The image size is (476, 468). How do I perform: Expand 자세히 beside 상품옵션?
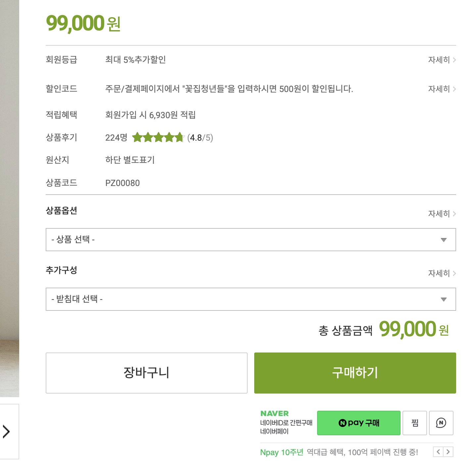click(x=442, y=214)
